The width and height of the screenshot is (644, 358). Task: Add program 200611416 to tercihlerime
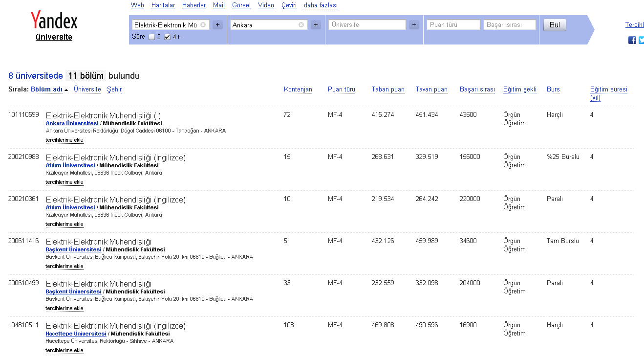click(64, 267)
